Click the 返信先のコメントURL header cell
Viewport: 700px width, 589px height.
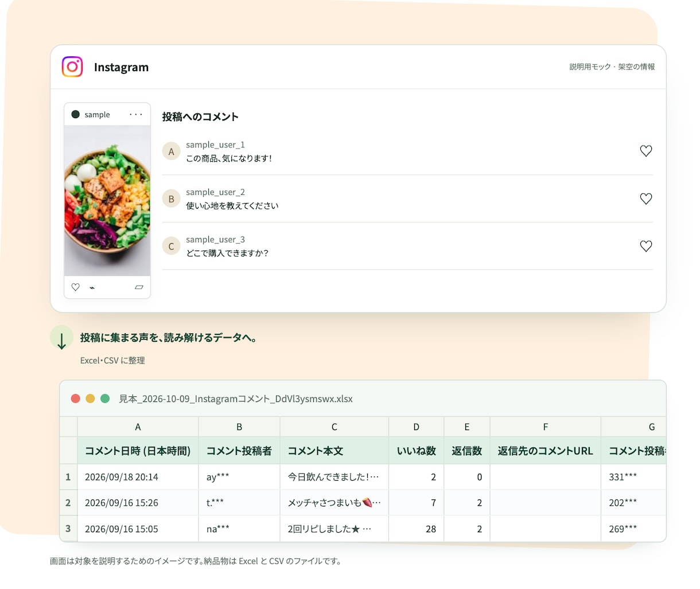point(546,451)
